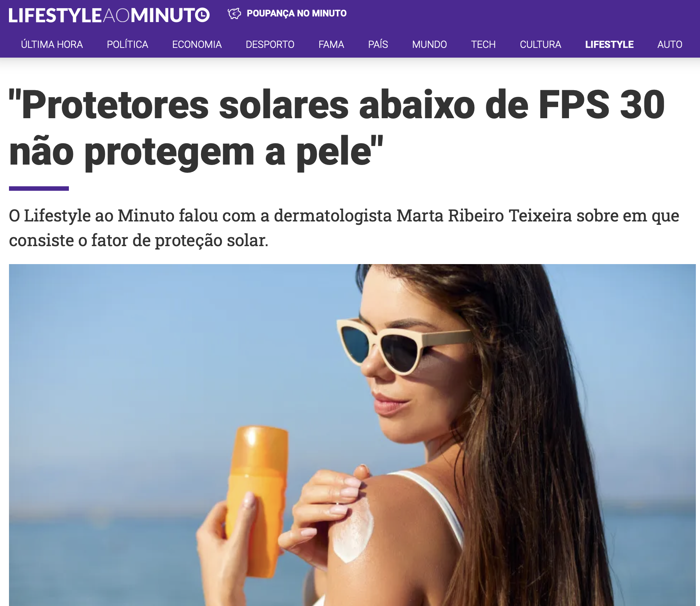This screenshot has height=606, width=700.
Task: Select the Tech menu item
Action: 483,45
